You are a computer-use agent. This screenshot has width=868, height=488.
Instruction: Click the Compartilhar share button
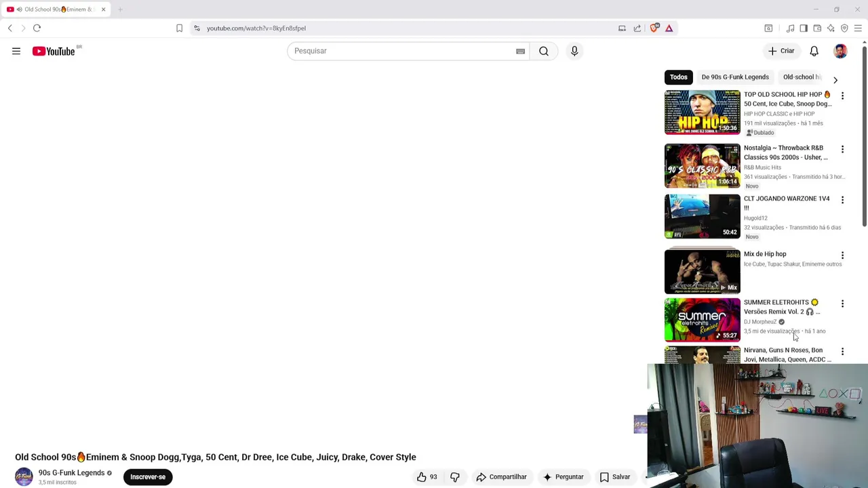501,477
